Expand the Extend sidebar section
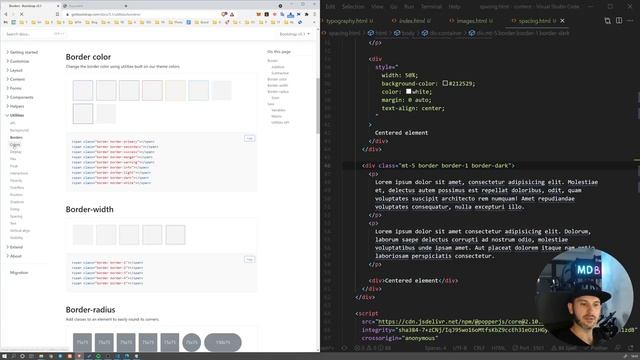Image resolution: width=640 pixels, height=360 pixels. pyautogui.click(x=14, y=247)
